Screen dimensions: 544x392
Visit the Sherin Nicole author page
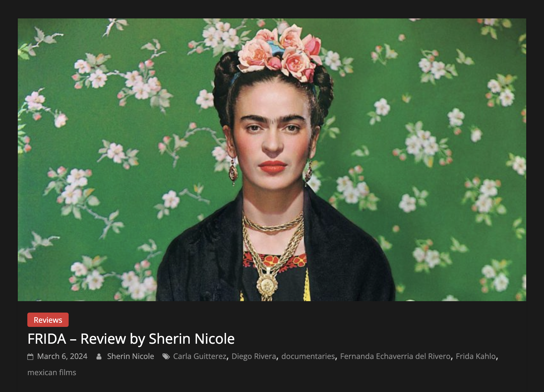[131, 356]
